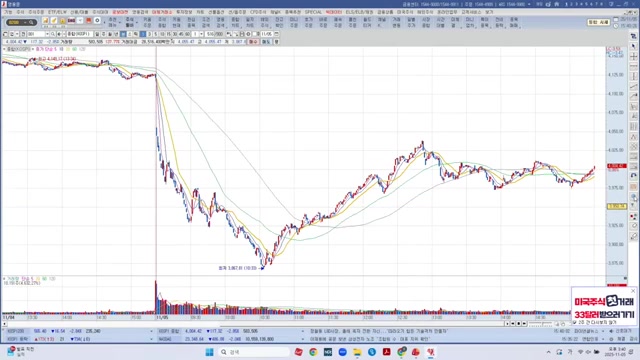640x360 pixels.
Task: Show hidden system tray icons chevron
Action: click(x=549, y=352)
